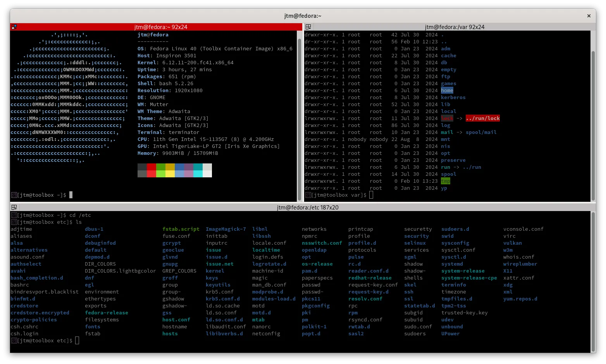Click the prompt icon before the 'cd /etc' command
The image size is (606, 364).
click(x=14, y=215)
